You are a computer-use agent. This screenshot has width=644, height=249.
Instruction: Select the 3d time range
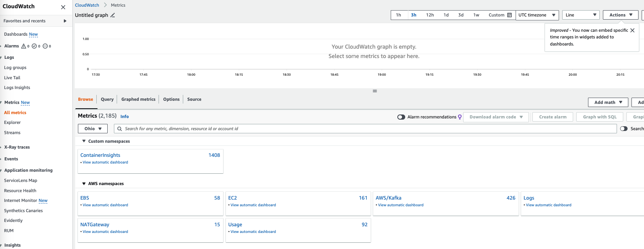click(x=461, y=15)
